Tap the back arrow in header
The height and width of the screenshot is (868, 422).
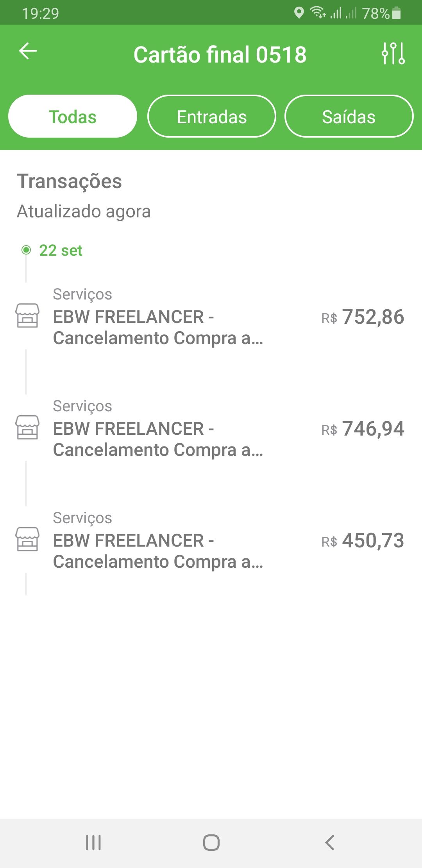pyautogui.click(x=28, y=51)
